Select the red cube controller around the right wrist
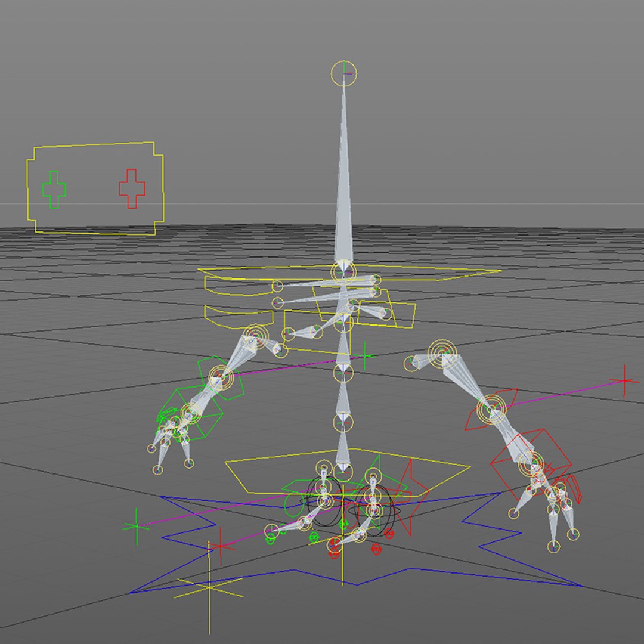Viewport: 644px width, 644px height. (x=530, y=463)
